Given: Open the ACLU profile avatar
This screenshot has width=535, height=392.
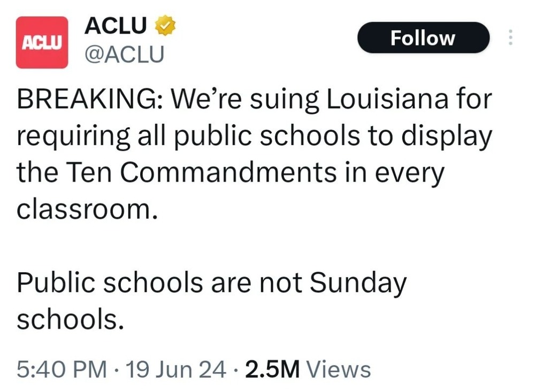Looking at the screenshot, I should pyautogui.click(x=42, y=42).
